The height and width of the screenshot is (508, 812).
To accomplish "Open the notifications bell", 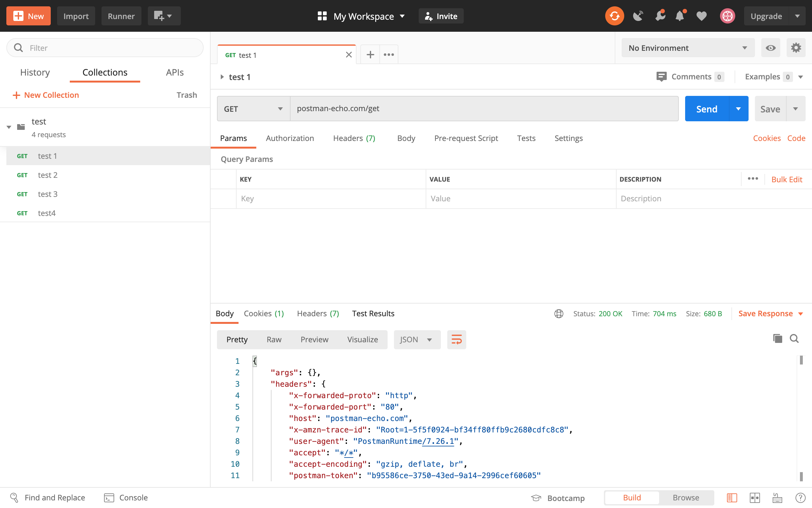I will 680,16.
